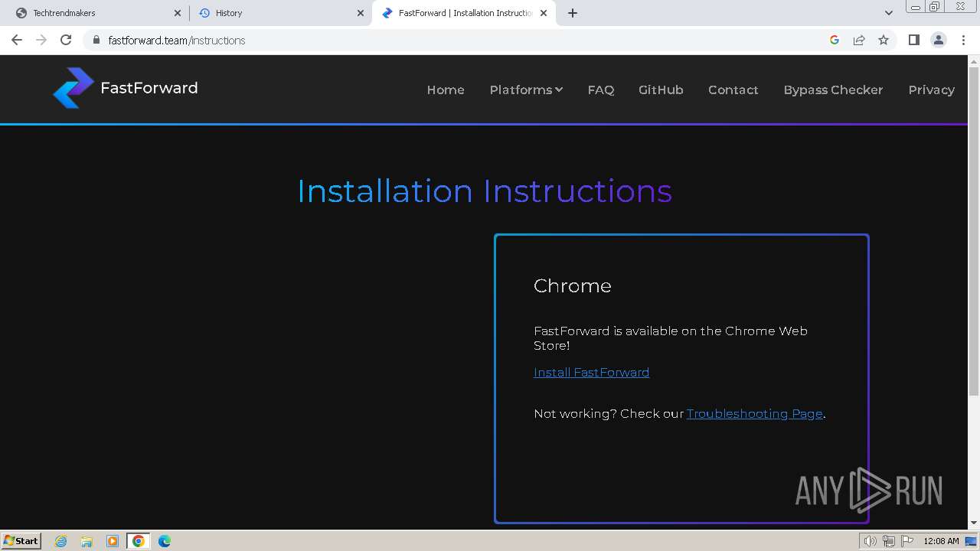The image size is (980, 551).
Task: Close the Techtrendmakers tab
Action: point(178,13)
